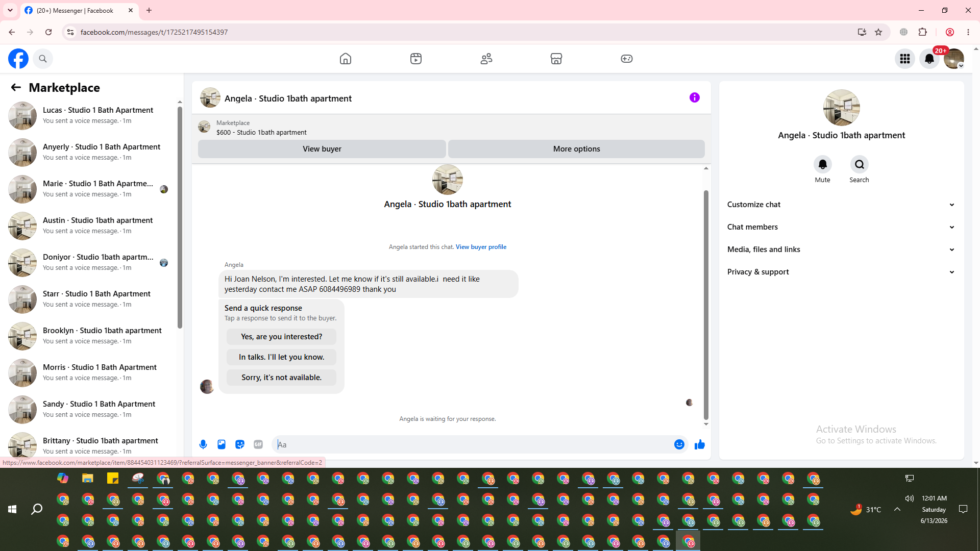980x551 pixels.
Task: Open Starr Studio 1 Bath Apartment chat
Action: pyautogui.click(x=90, y=299)
